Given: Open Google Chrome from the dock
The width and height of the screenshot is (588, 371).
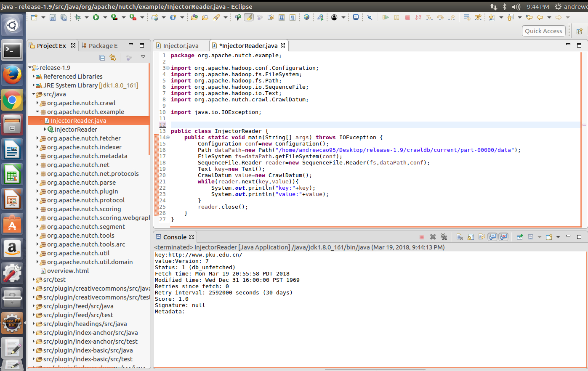Looking at the screenshot, I should pos(12,100).
